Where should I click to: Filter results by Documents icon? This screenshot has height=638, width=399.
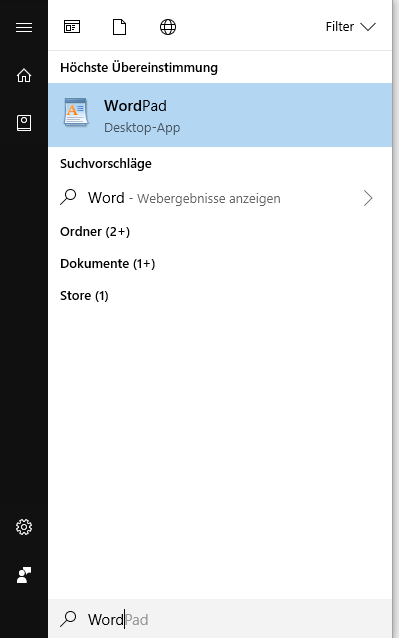(x=120, y=27)
